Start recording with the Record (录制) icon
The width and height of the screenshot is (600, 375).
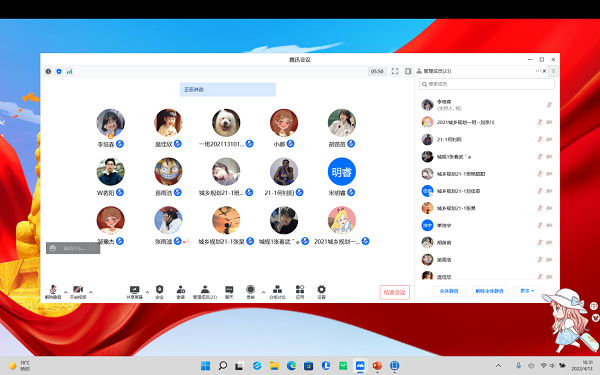click(251, 292)
